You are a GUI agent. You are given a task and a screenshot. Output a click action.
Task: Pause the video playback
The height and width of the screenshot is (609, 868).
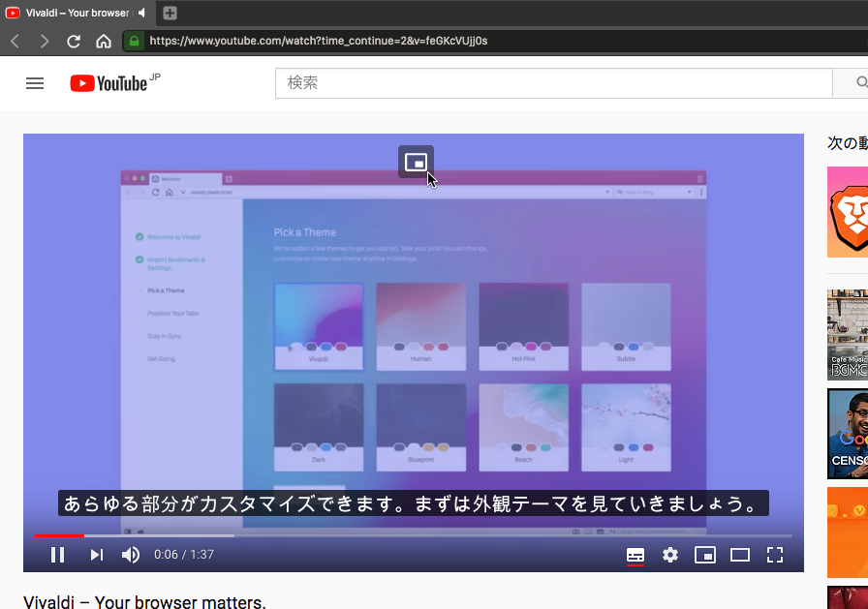[57, 554]
